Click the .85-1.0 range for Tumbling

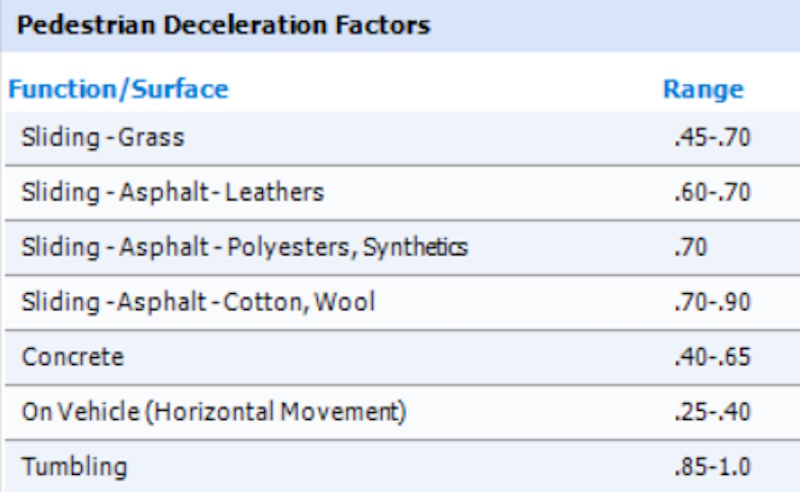click(x=711, y=466)
